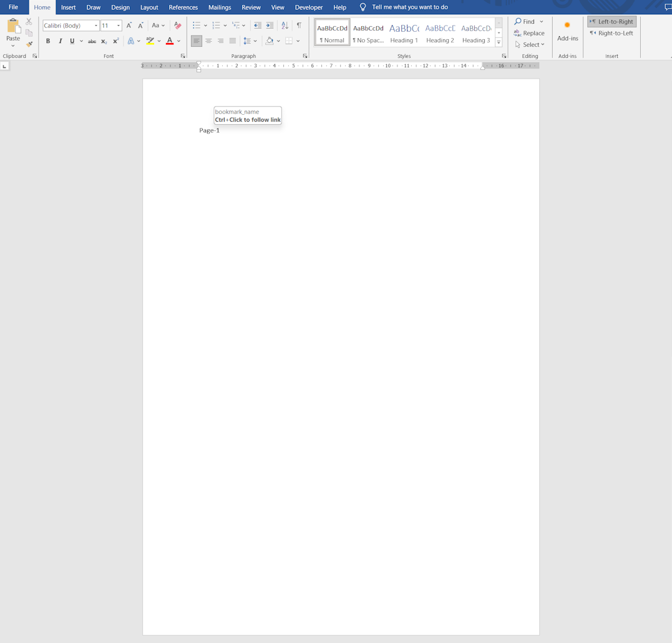Expand the multilevel list dropdown
672x643 pixels.
pos(243,26)
